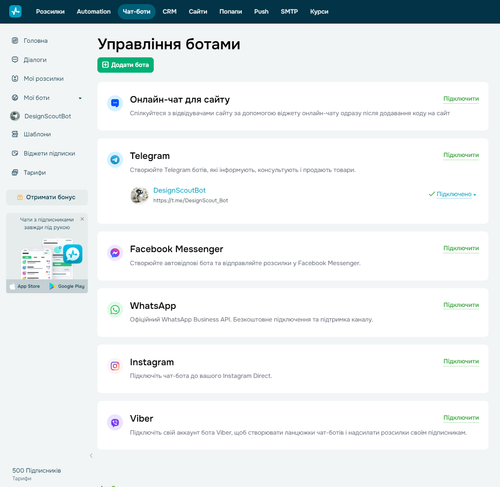Click the WhatsApp card heading

(153, 306)
